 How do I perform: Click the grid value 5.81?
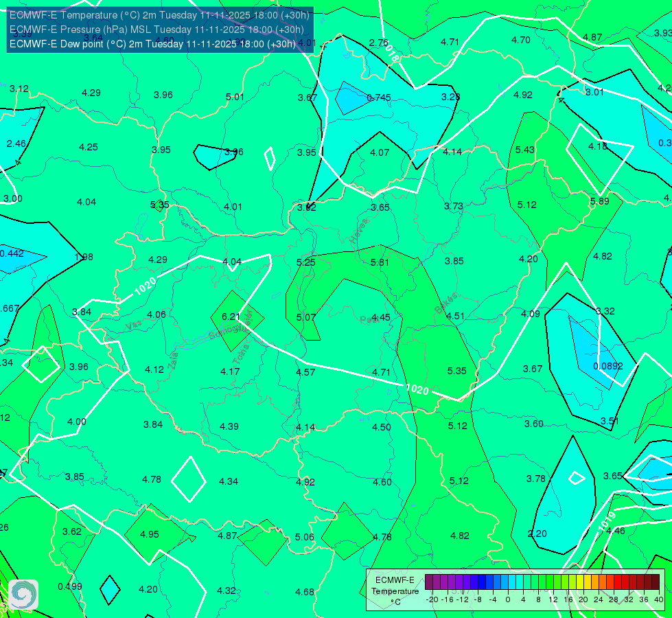click(x=380, y=262)
